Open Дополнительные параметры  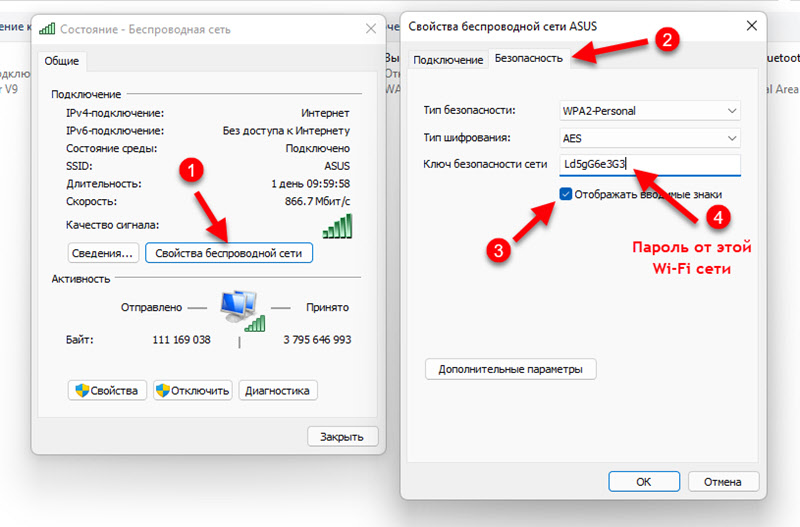click(511, 369)
